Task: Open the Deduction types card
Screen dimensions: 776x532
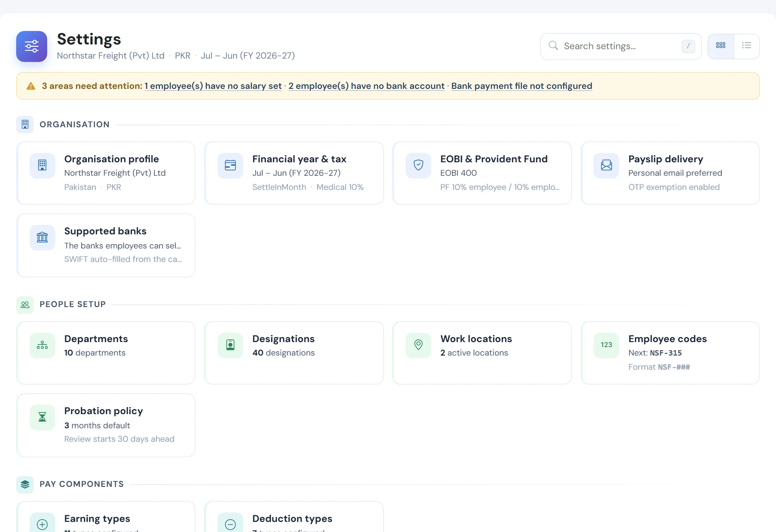Action: pos(294,517)
